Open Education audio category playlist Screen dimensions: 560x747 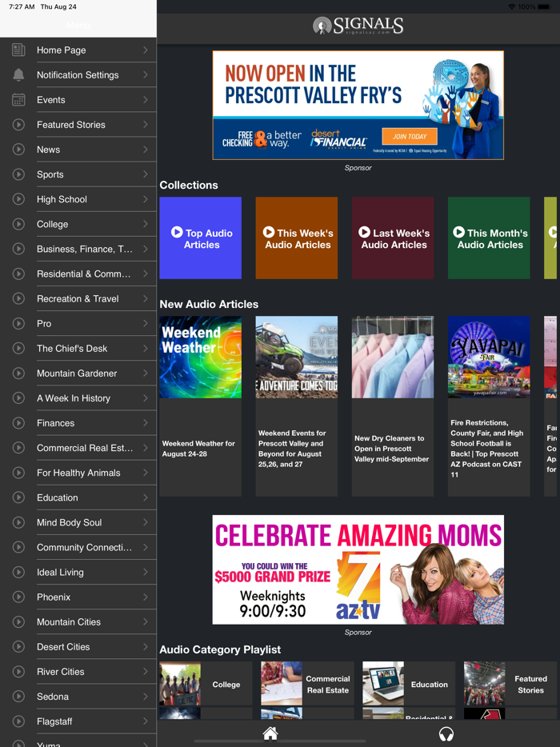409,684
